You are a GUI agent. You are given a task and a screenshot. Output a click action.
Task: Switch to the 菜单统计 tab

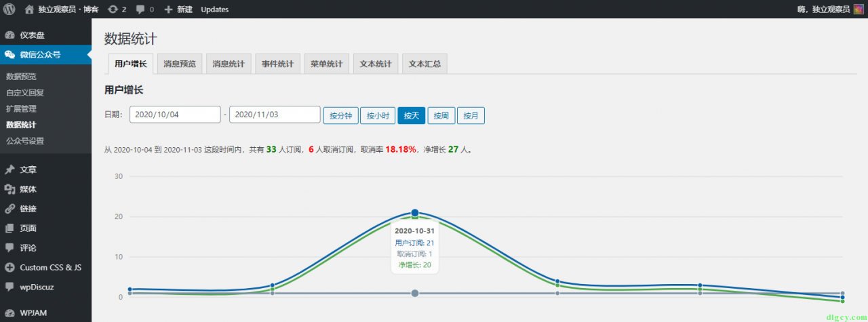pyautogui.click(x=327, y=64)
